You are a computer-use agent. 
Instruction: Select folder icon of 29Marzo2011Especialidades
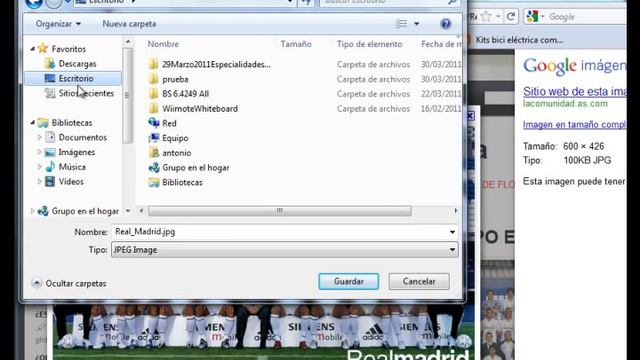[153, 64]
